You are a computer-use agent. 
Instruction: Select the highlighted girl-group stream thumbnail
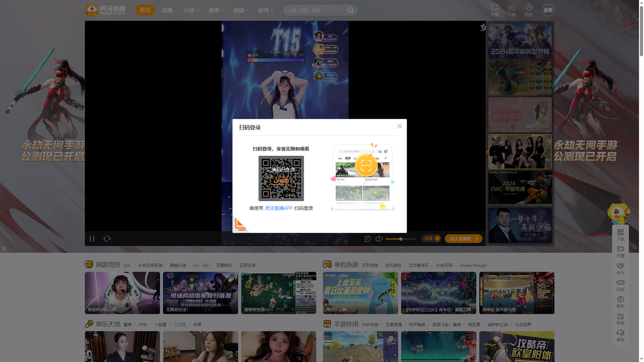click(520, 152)
